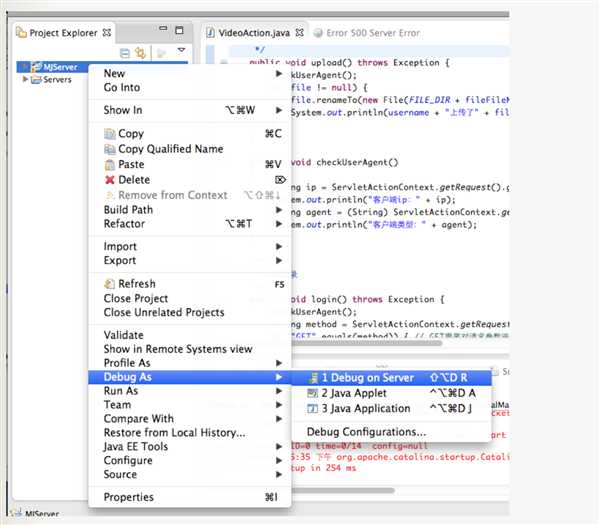This screenshot has height=525, width=600.
Task: Click the void checkUserAgent() line
Action: (344, 162)
